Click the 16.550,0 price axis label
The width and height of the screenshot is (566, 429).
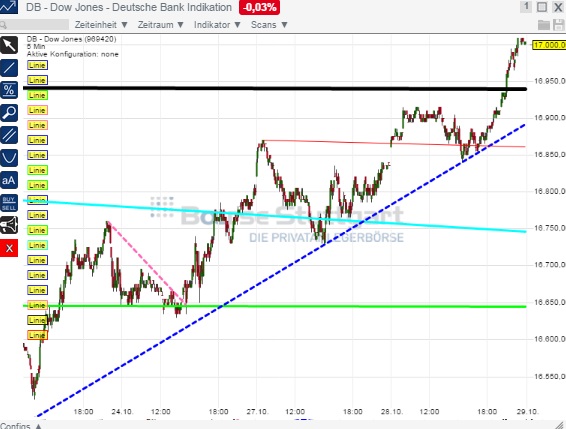[549, 377]
